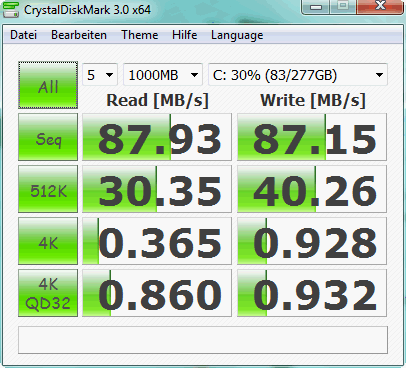The height and width of the screenshot is (368, 406).
Task: Open the Datei menu
Action: click(23, 35)
